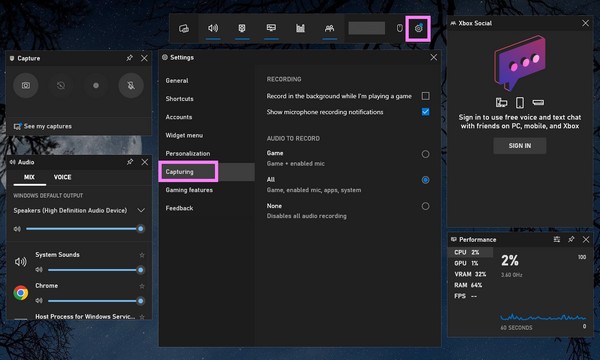Switch to the VOICE tab in Audio
The width and height of the screenshot is (600, 360).
[x=62, y=177]
